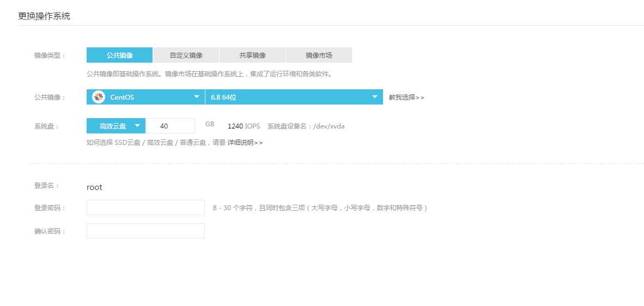The height and width of the screenshot is (306, 644).
Task: Click the 登录名 label
Action: tap(46, 186)
